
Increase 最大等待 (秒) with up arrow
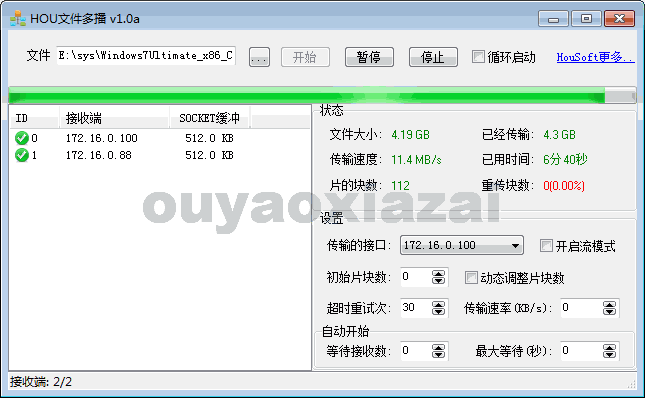point(609,347)
